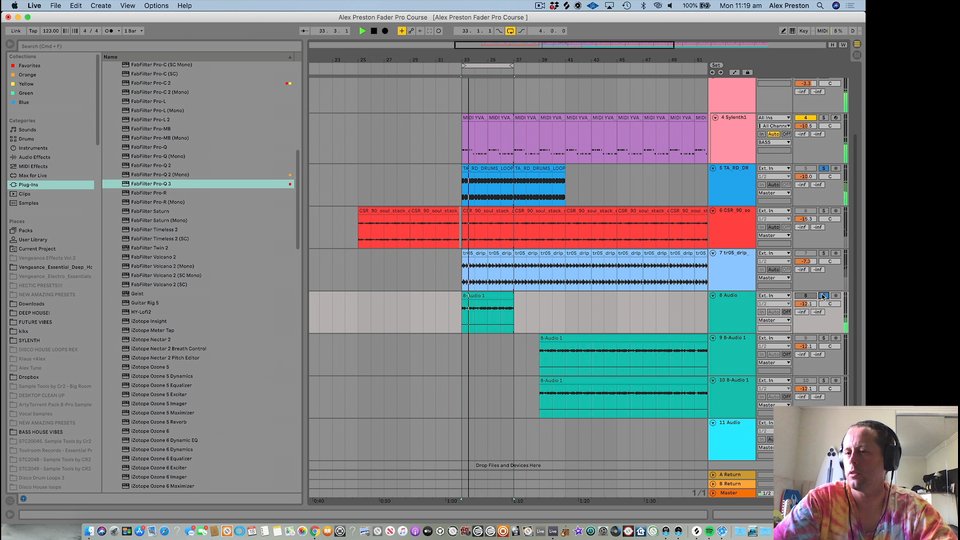This screenshot has width=960, height=540.
Task: Click the Tap tempo button
Action: [x=33, y=31]
